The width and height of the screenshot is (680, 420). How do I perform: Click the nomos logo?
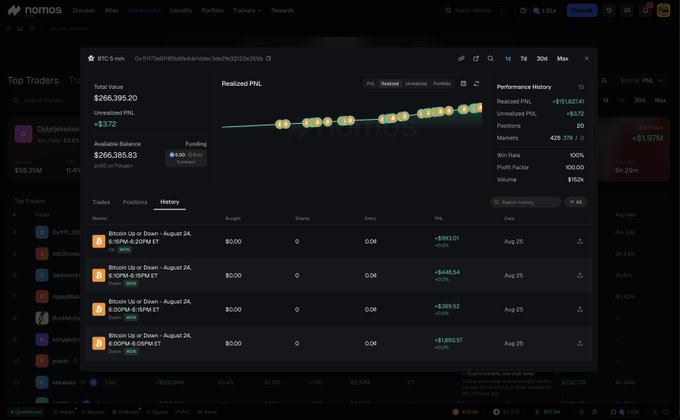pyautogui.click(x=35, y=10)
